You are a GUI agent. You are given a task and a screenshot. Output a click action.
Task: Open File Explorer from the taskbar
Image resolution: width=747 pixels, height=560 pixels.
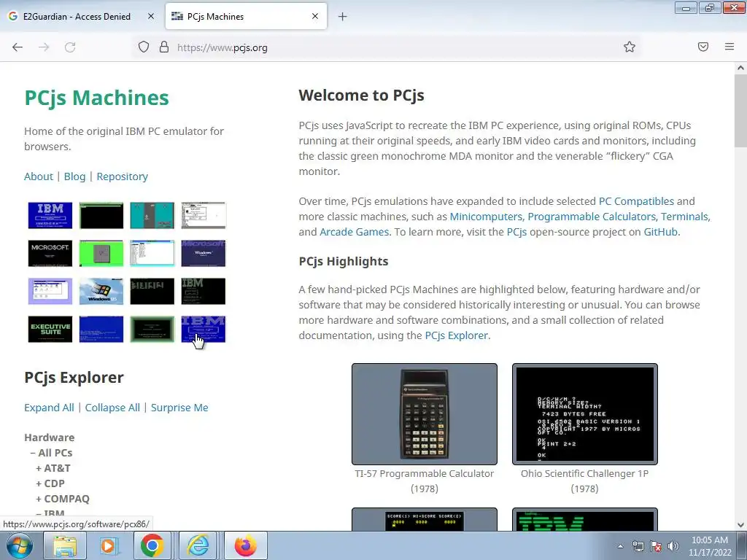pyautogui.click(x=65, y=545)
